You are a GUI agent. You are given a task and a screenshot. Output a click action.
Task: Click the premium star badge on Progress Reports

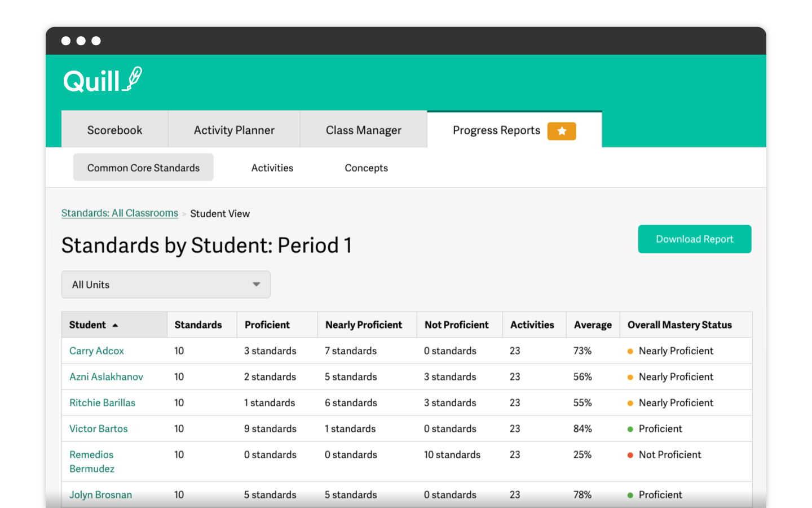pos(562,131)
